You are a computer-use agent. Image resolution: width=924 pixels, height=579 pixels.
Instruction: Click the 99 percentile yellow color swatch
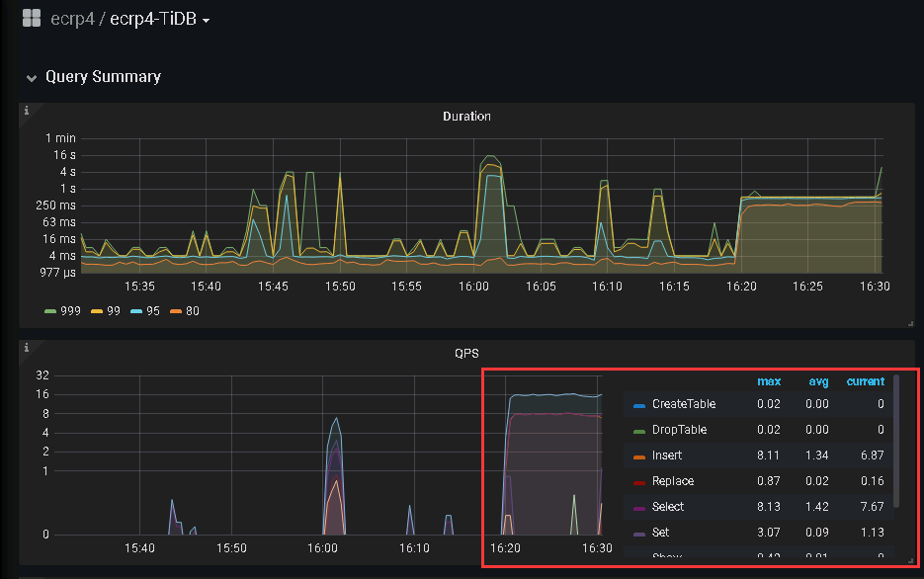click(97, 311)
